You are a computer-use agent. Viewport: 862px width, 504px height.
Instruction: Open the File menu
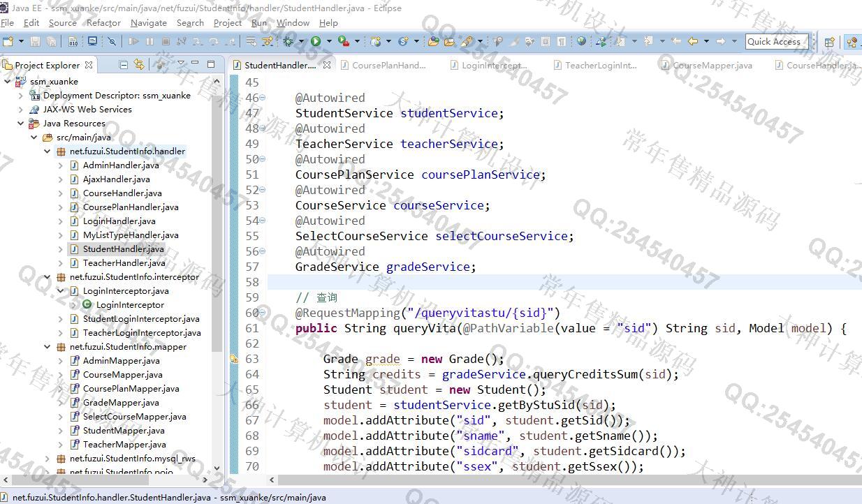click(8, 22)
